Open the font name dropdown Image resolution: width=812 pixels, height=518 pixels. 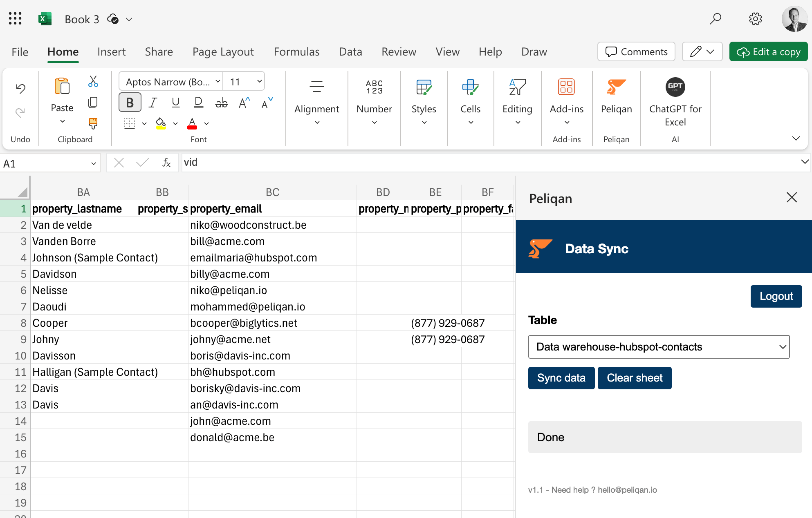tap(218, 81)
